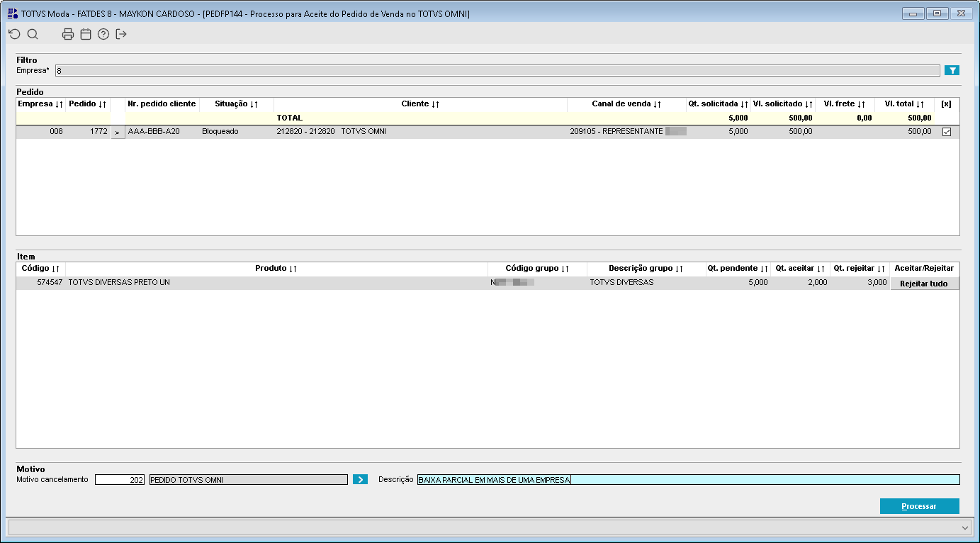Viewport: 980px width, 543px height.
Task: Open the motivo cancelamento lookup arrow
Action: 360,480
